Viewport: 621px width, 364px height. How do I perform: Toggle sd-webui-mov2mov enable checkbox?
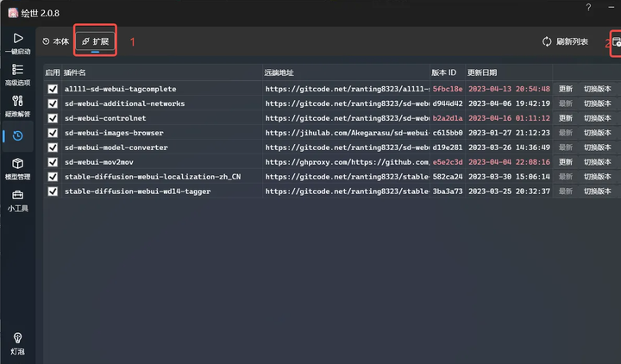pos(53,162)
